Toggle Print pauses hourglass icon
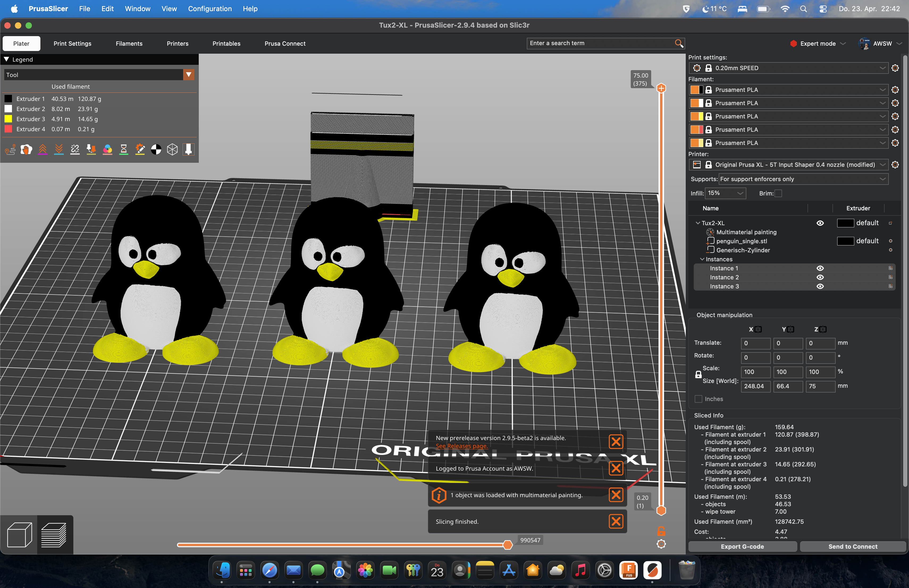 [x=124, y=150]
